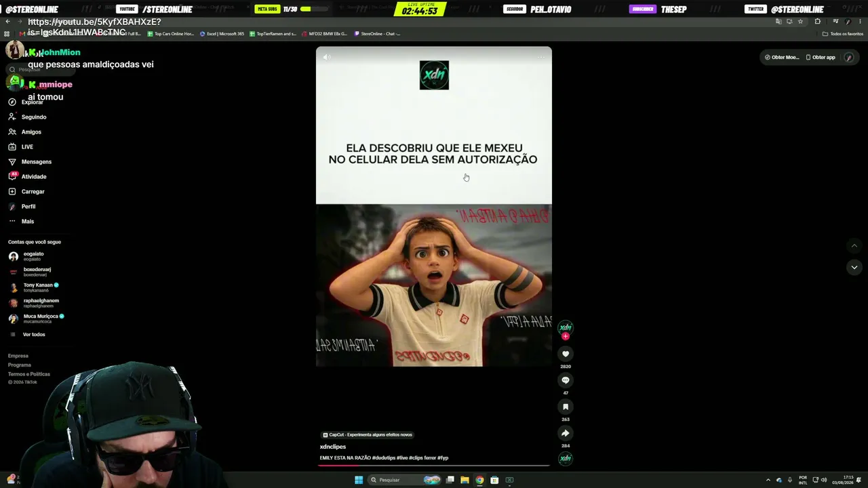Click the Chrome icon in the taskbar

click(479, 480)
